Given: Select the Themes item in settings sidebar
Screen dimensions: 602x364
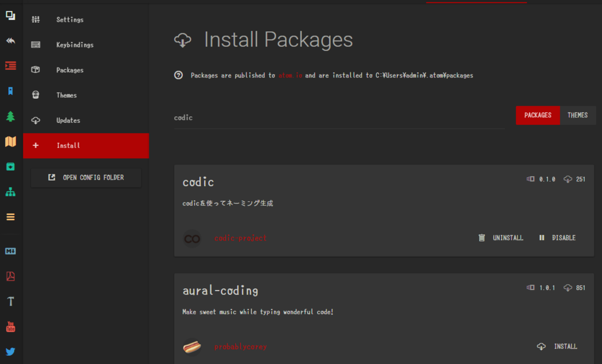Looking at the screenshot, I should click(x=66, y=95).
